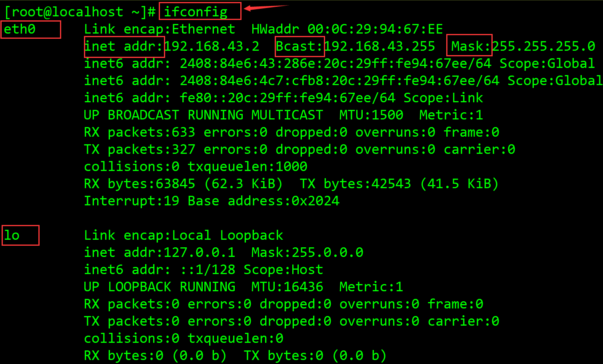Click Scope:Link text
The width and height of the screenshot is (603, 364).
tap(443, 98)
